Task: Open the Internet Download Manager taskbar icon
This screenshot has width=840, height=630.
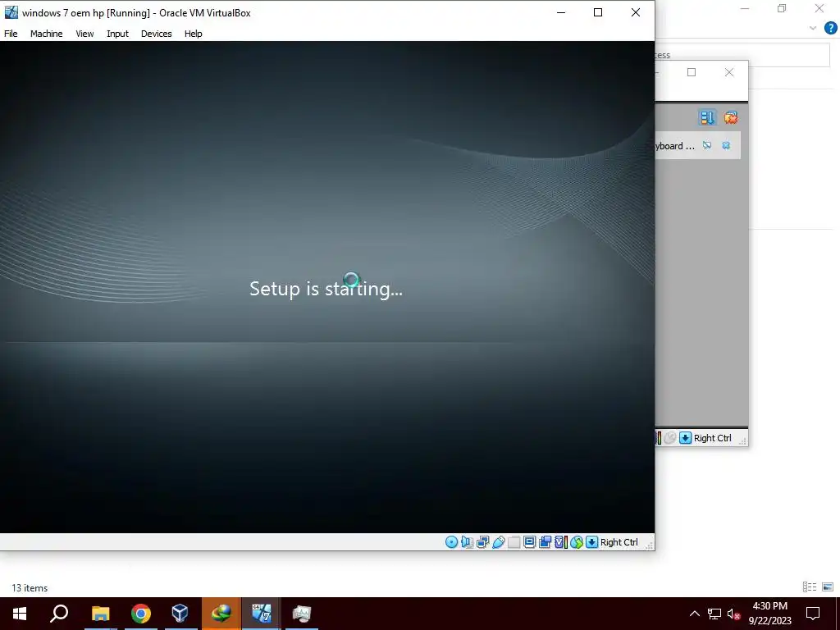Action: (221, 614)
